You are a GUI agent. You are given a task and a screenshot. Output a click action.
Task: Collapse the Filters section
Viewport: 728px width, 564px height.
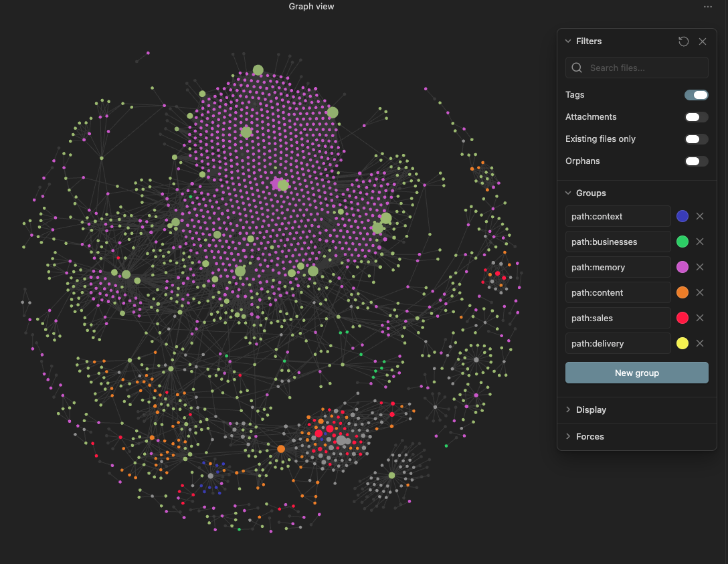567,41
